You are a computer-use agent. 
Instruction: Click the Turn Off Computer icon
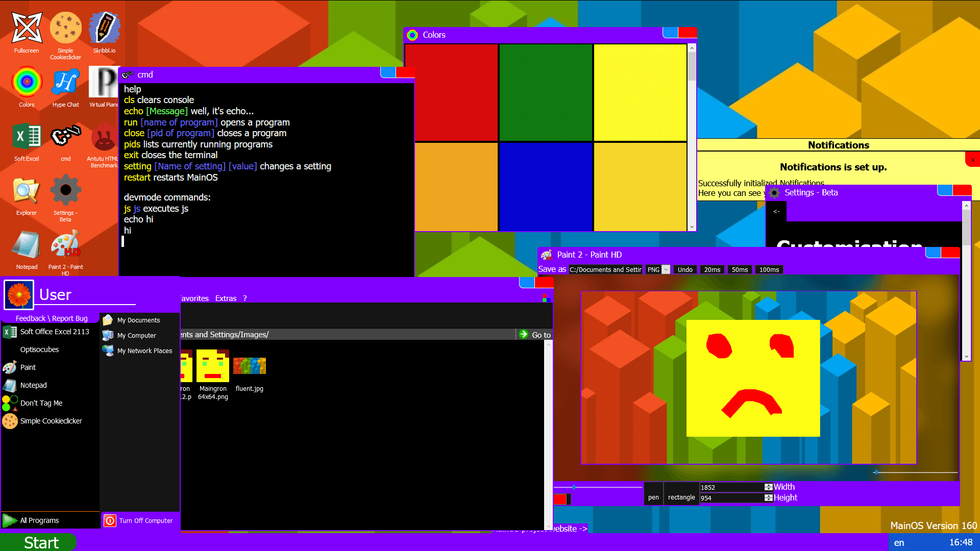point(110,520)
